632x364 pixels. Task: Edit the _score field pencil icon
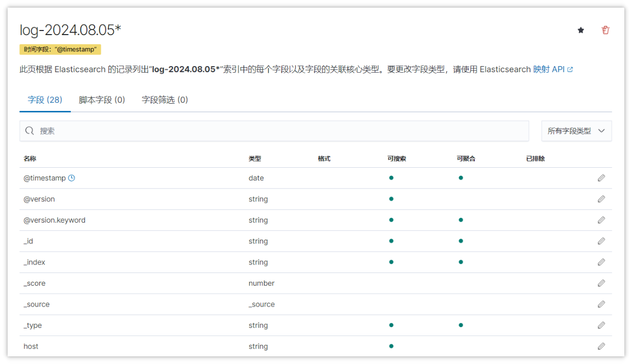pos(601,283)
